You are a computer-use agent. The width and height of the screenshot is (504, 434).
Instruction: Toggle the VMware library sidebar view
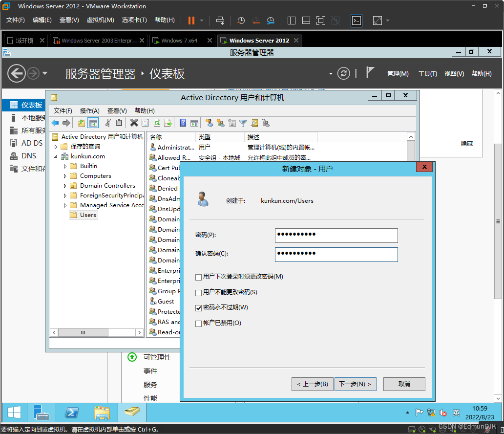pyautogui.click(x=291, y=21)
